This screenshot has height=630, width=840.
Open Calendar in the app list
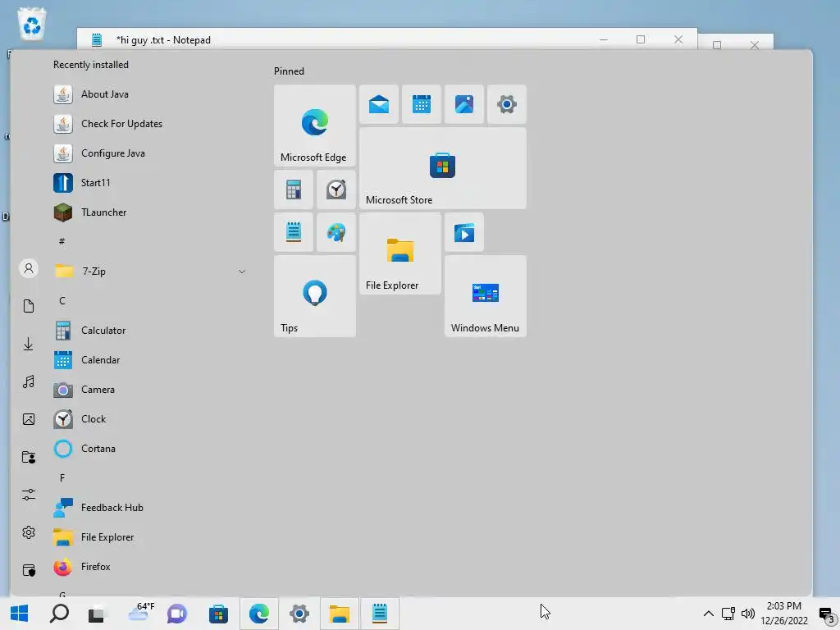150,360
